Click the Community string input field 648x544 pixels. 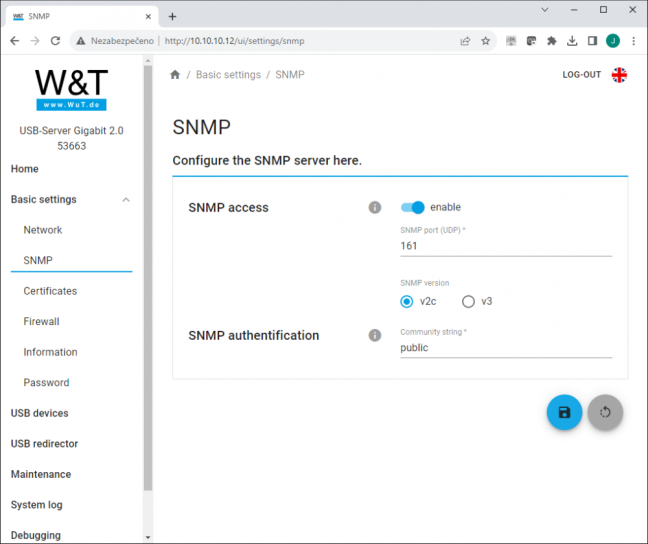click(506, 348)
